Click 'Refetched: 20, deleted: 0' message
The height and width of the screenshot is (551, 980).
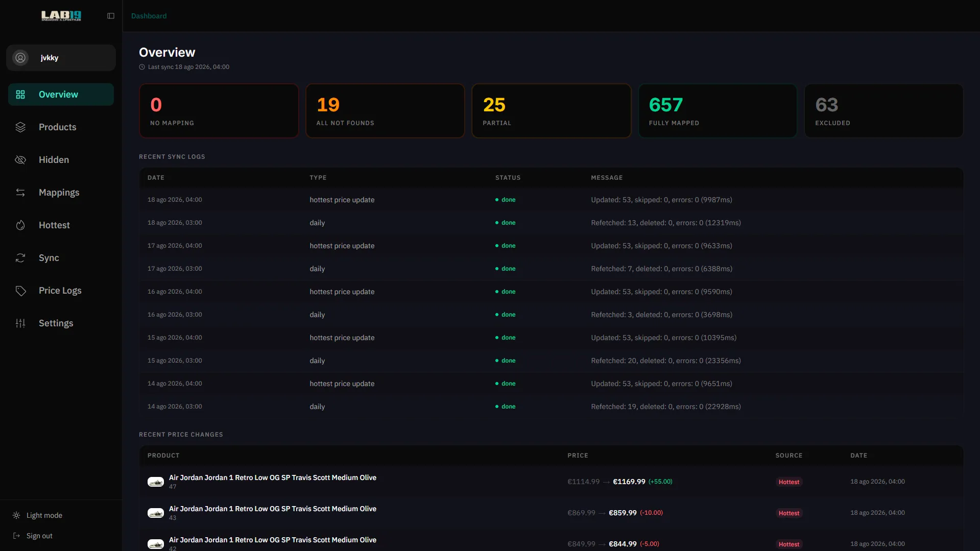tap(666, 361)
